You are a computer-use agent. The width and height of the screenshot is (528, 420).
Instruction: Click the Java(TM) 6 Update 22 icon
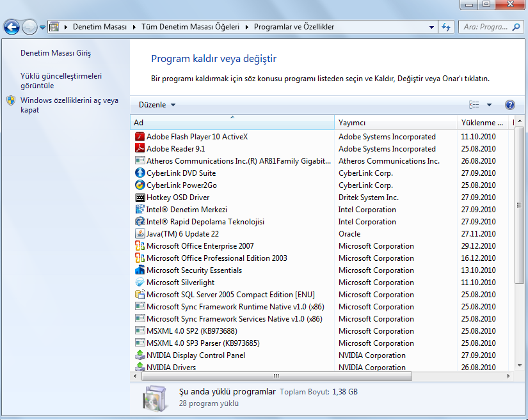pyautogui.click(x=140, y=233)
